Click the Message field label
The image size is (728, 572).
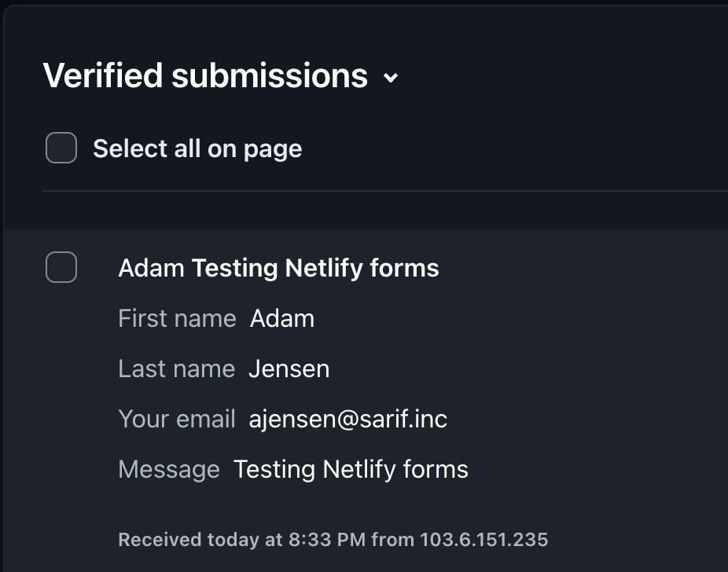(169, 469)
